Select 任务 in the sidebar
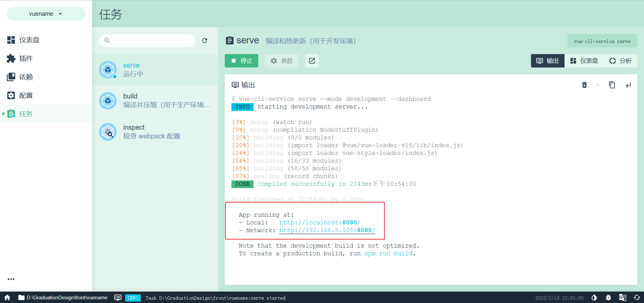Screen dimensions: 644x303 (x=46, y=114)
